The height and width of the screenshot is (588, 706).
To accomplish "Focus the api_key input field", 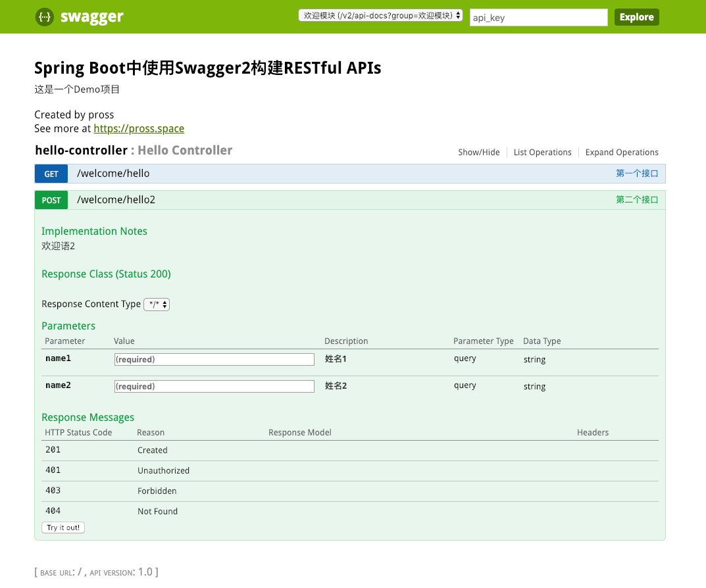I will point(538,18).
